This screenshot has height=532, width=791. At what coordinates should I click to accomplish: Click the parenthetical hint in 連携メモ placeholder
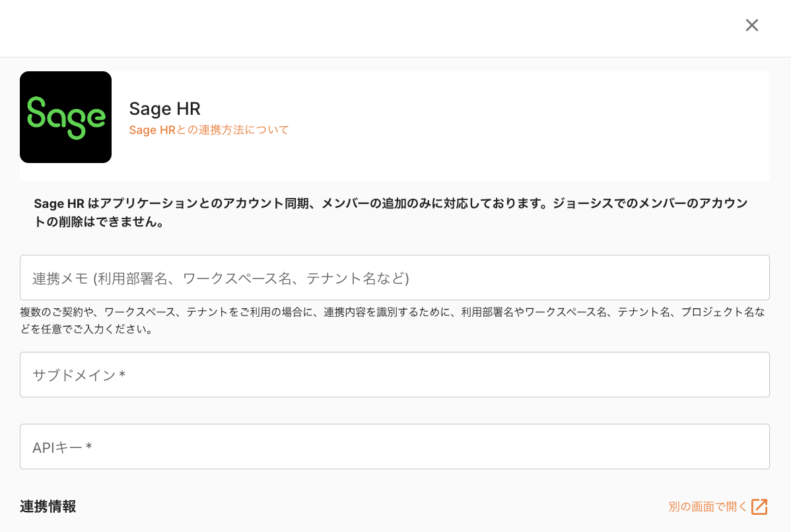pos(251,279)
